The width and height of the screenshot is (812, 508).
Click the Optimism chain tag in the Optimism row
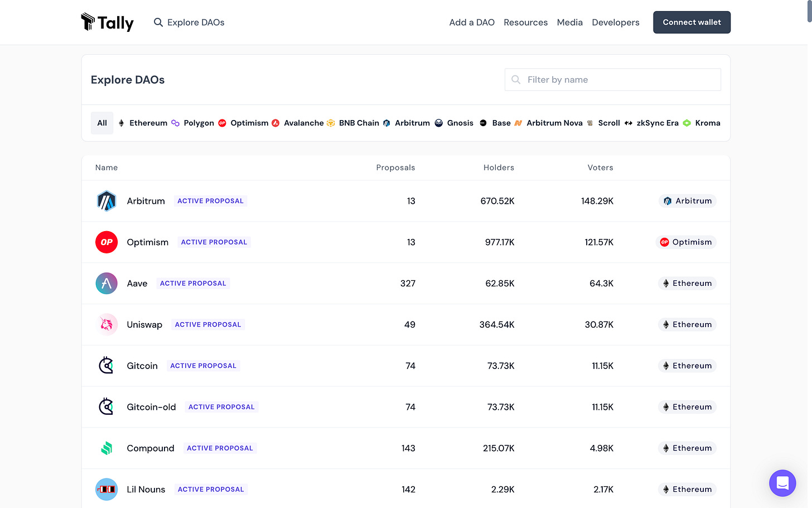[687, 242]
